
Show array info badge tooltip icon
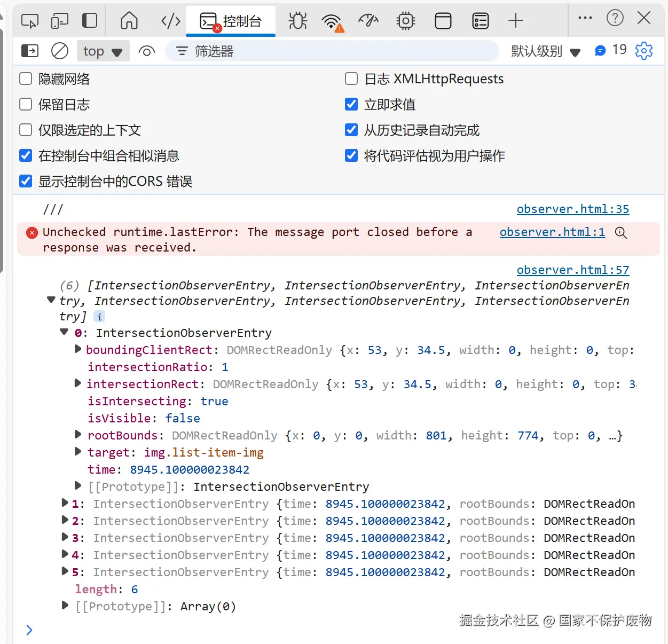click(99, 317)
